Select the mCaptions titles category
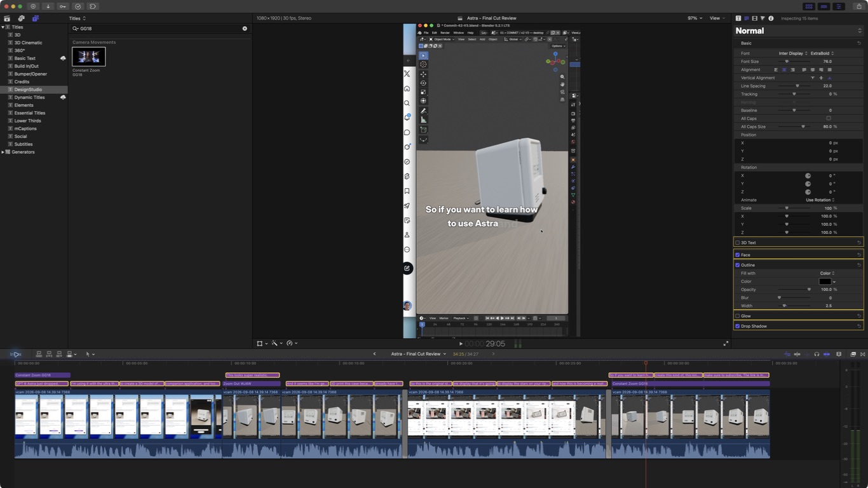The image size is (868, 488). pos(25,128)
